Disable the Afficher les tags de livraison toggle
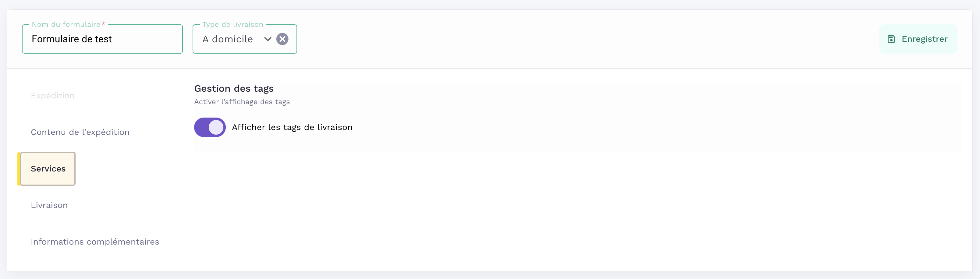The height and width of the screenshot is (279, 980). [x=210, y=127]
